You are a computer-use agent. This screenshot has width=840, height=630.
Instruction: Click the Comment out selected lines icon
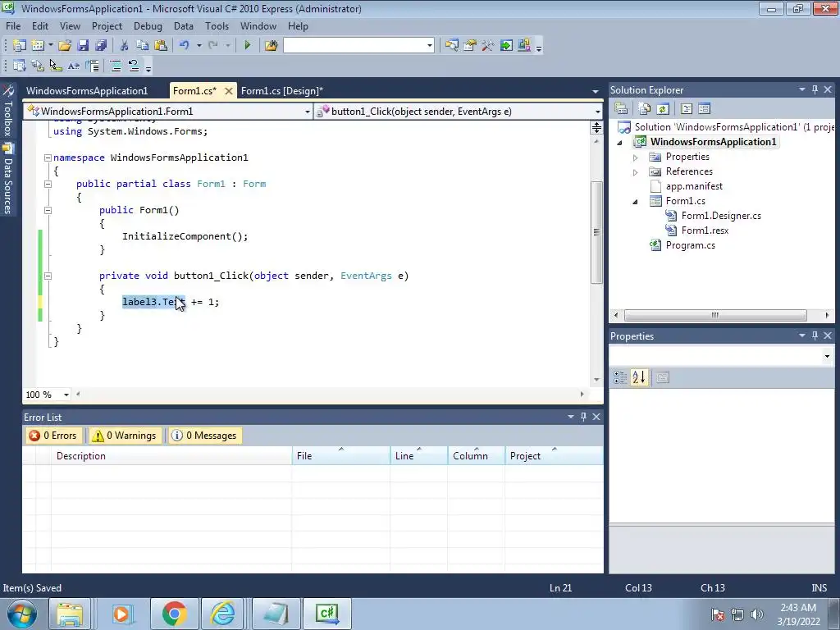click(115, 66)
